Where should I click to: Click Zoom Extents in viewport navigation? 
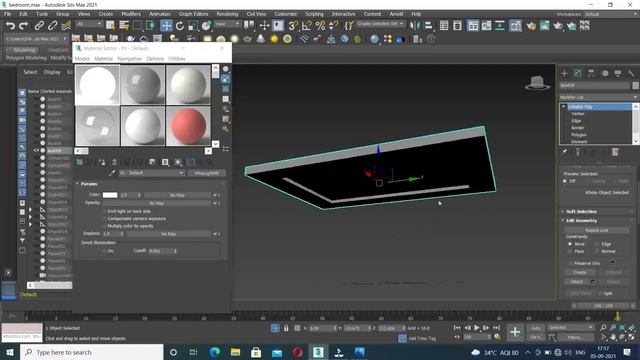click(x=622, y=328)
